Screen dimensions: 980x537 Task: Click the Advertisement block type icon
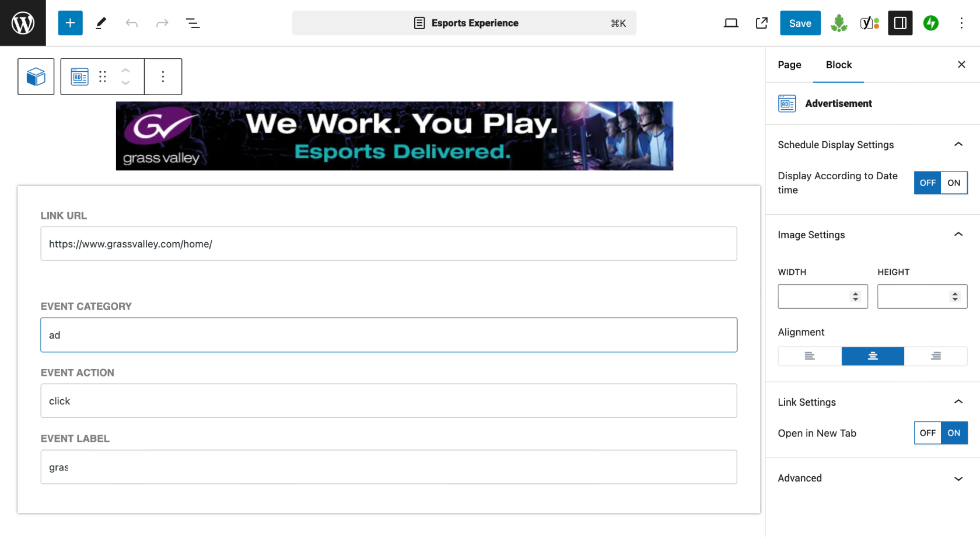pyautogui.click(x=80, y=76)
